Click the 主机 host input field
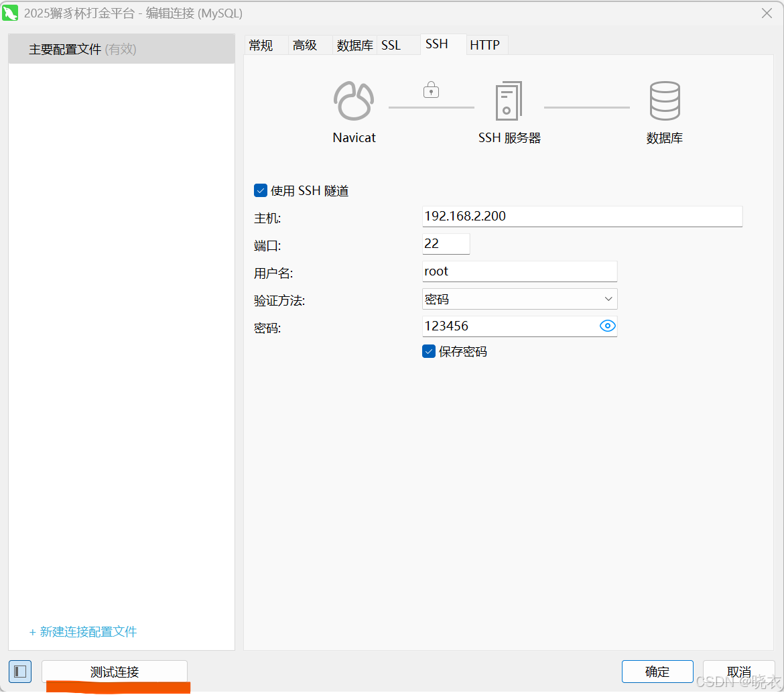The image size is (784, 695). coord(582,216)
